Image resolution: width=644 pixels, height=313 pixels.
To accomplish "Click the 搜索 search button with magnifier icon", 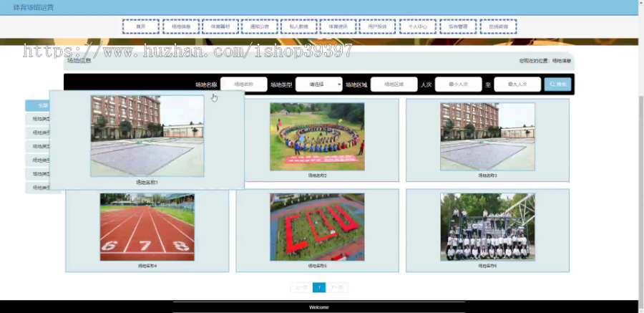I will click(557, 85).
